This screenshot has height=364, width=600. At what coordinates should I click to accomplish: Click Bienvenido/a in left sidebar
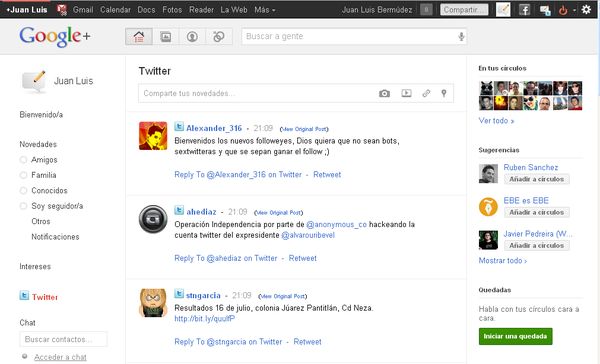pyautogui.click(x=41, y=115)
